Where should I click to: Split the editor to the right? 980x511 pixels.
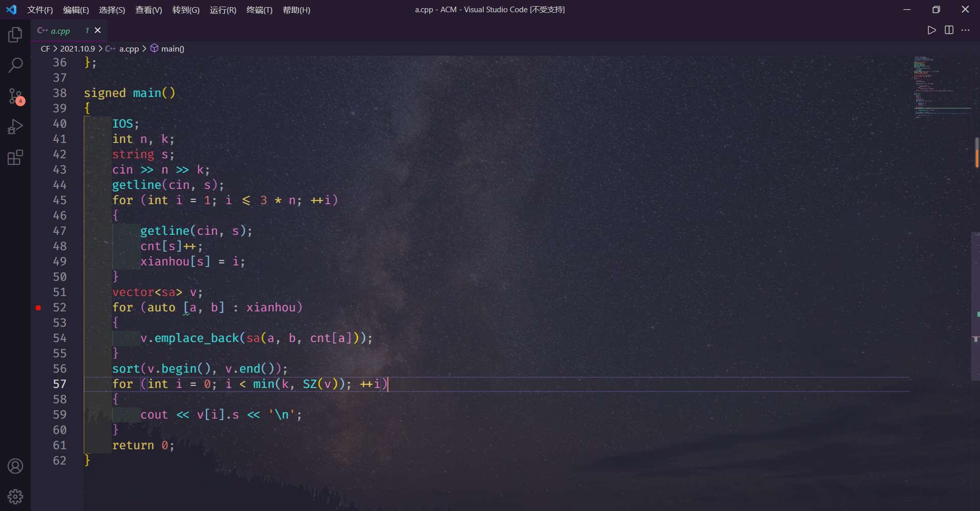pos(949,30)
